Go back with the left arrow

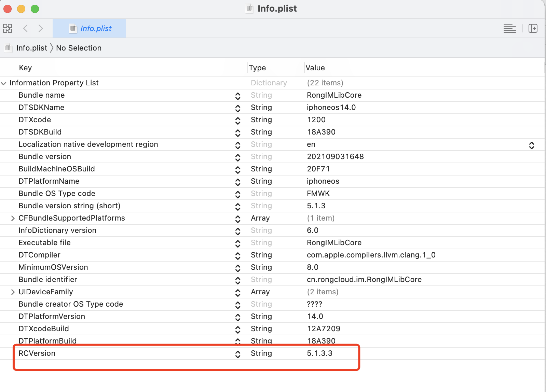(25, 28)
